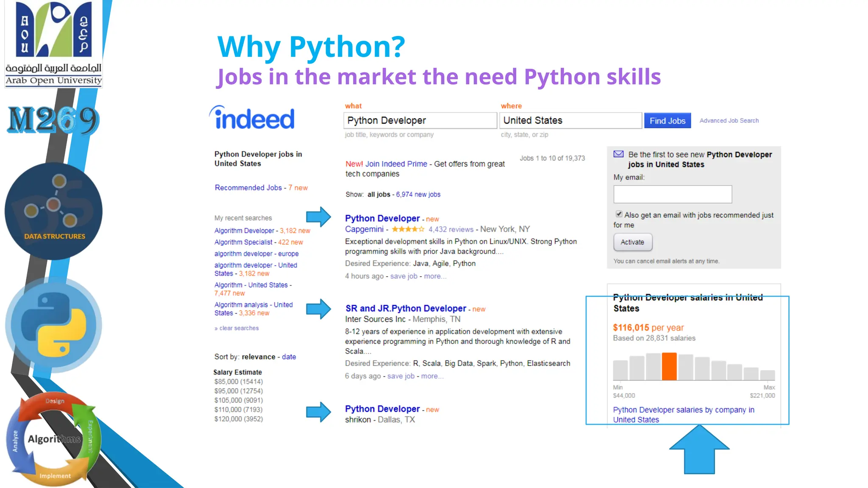Click arrow beside Capgemini Python Developer listing
The width and height of the screenshot is (868, 488).
318,217
